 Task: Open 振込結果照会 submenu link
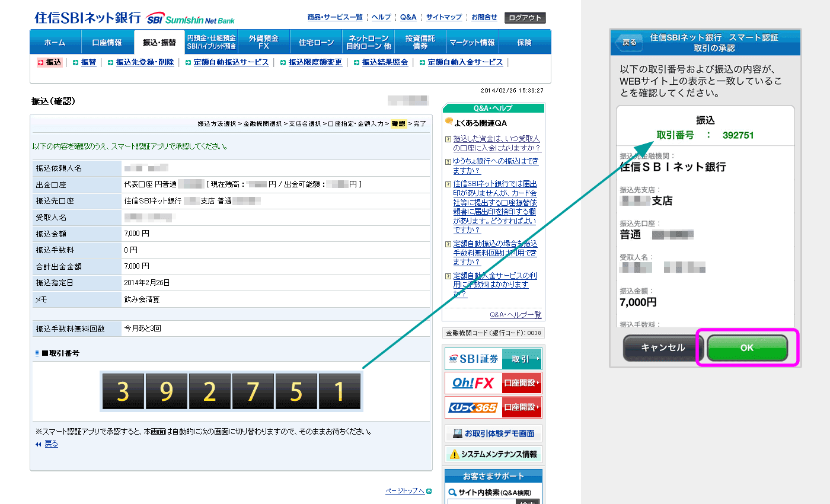pos(385,62)
